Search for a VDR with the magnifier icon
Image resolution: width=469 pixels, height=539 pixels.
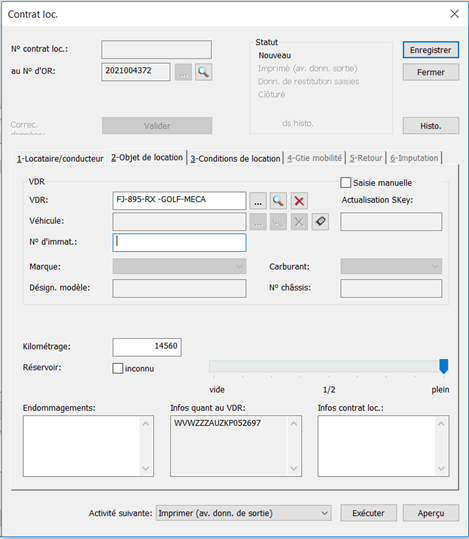tap(278, 201)
